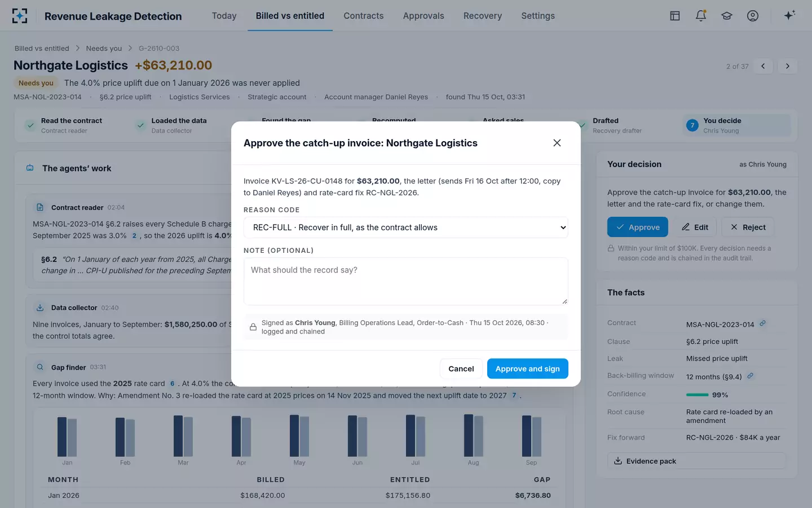The height and width of the screenshot is (508, 812).
Task: Click the MSA-NGL-2023-014 tag under heading
Action: (47, 97)
